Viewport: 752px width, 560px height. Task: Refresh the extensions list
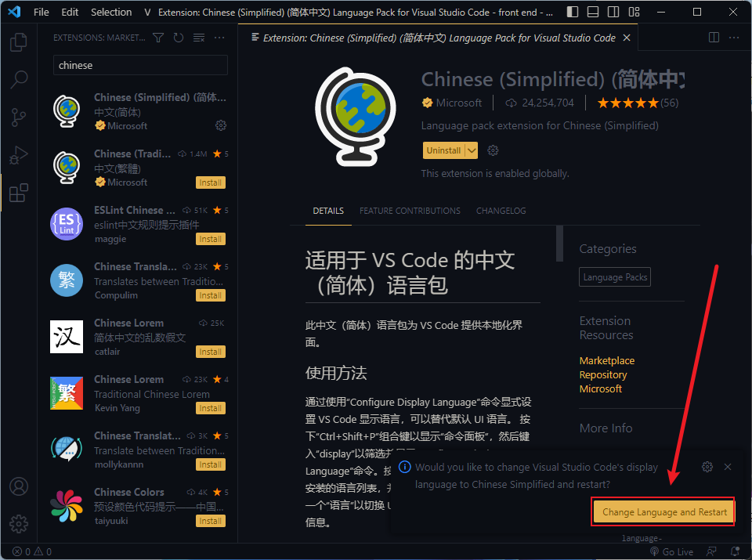click(x=179, y=38)
